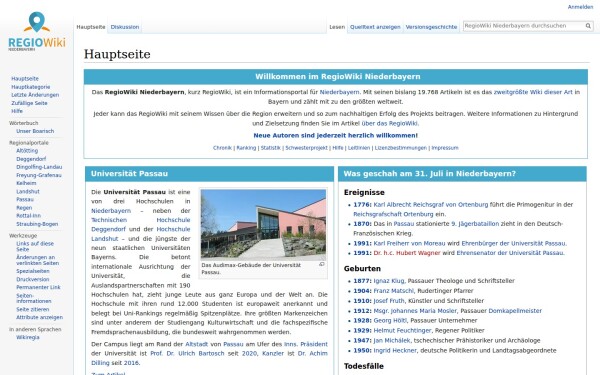Click the Permanenter Link tool
Viewport: 600px width, 375px height.
point(38,287)
